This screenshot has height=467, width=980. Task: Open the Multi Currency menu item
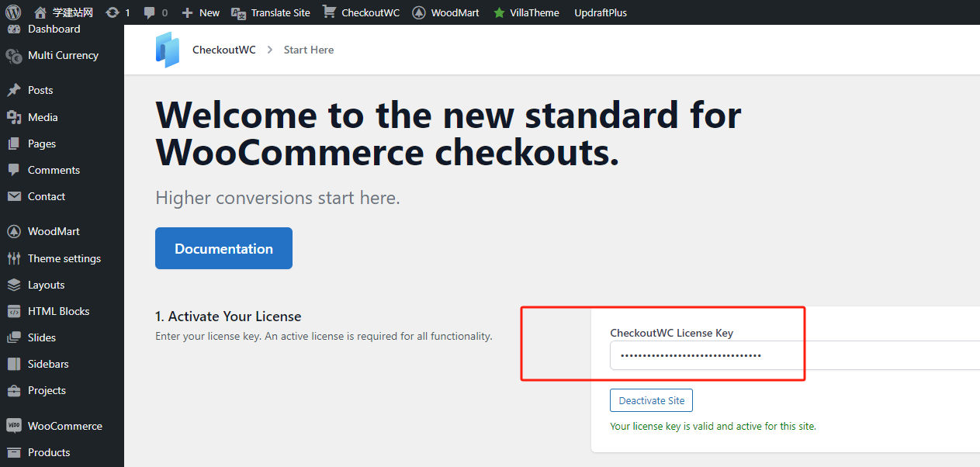[62, 56]
